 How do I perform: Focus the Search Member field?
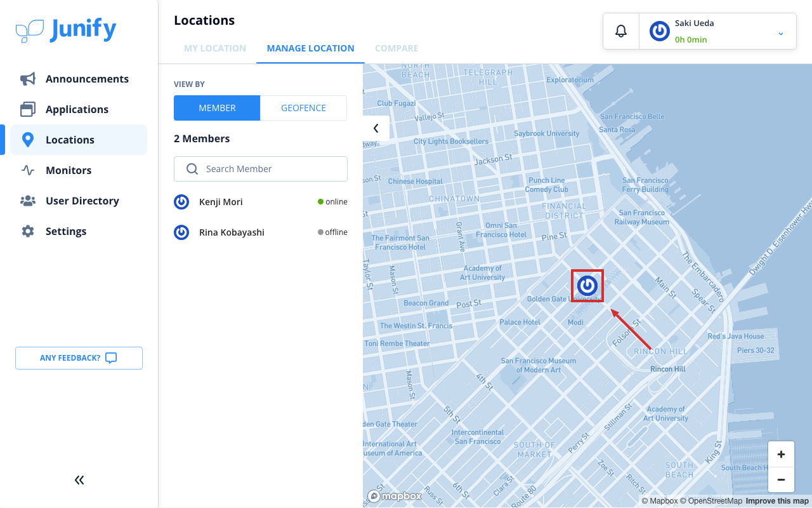click(261, 169)
